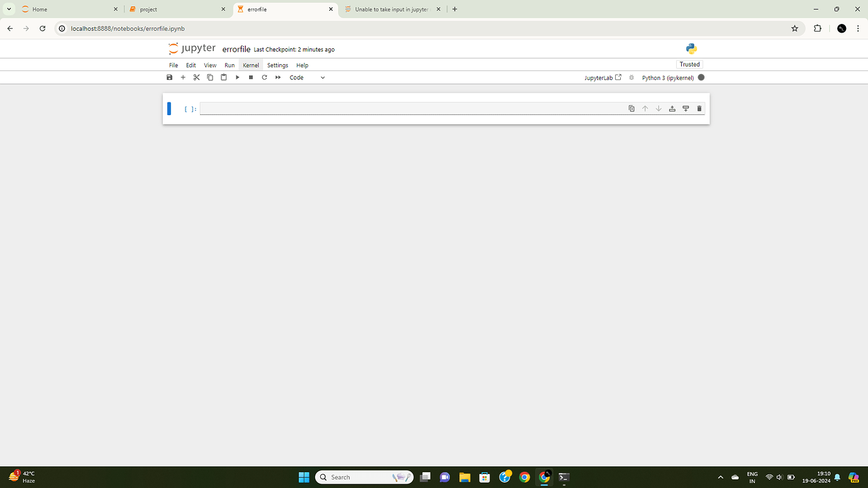Open the Chrome profile avatar
The height and width of the screenshot is (488, 868).
coord(842,28)
